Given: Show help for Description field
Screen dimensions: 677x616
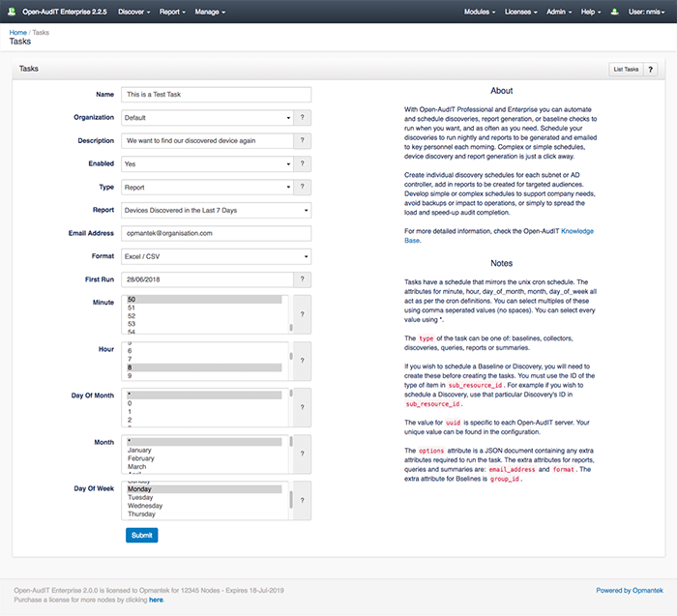Looking at the screenshot, I should (302, 141).
